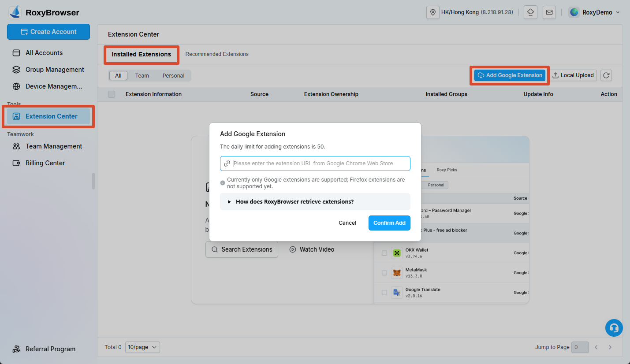Click the Referral Program hand icon

pyautogui.click(x=16, y=349)
